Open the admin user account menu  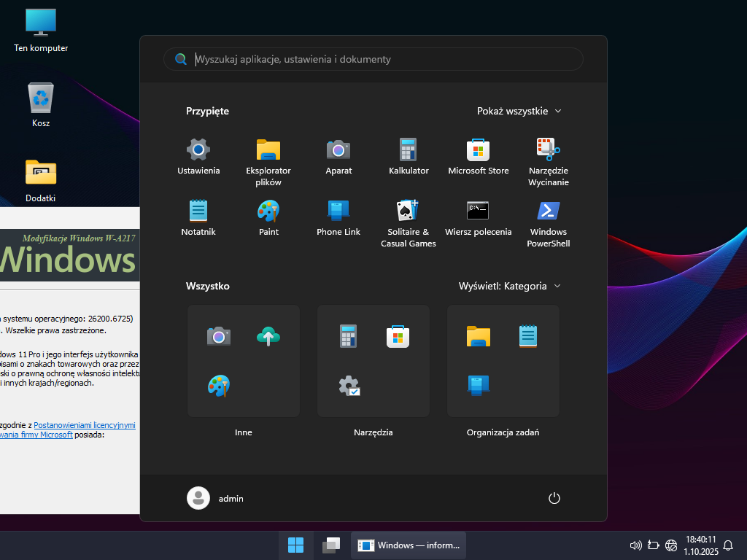[x=216, y=498]
